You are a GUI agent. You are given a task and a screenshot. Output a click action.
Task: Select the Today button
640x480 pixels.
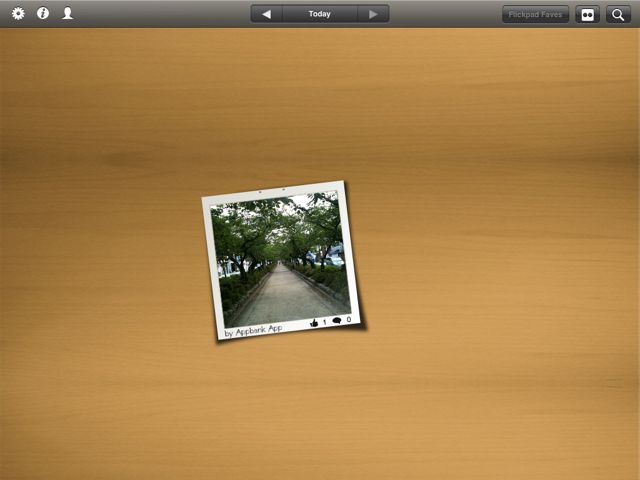pos(320,14)
